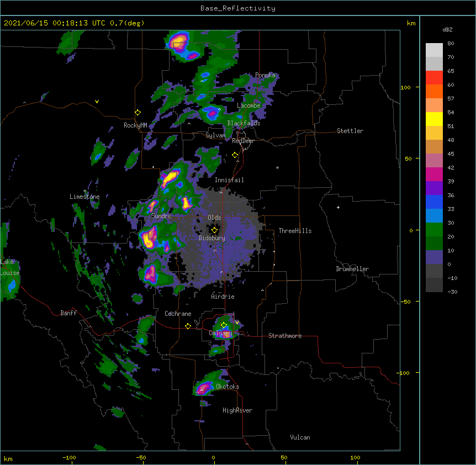The width and height of the screenshot is (476, 465).
Task: Click the yellow diamond marker south of RedDeer
Action: (235, 155)
